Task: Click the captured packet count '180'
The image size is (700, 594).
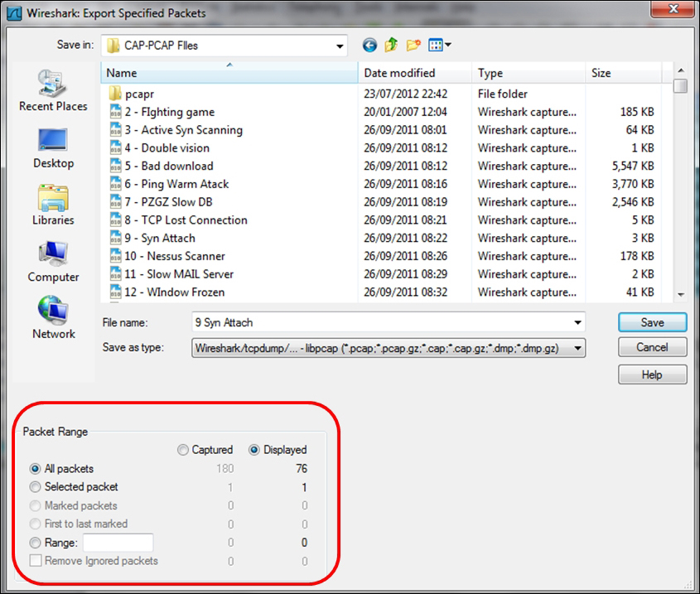Action: 225,469
